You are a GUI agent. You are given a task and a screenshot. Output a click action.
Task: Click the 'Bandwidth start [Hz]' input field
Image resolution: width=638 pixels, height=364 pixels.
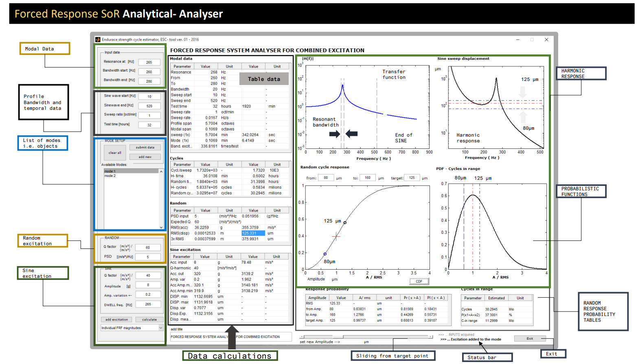click(149, 72)
